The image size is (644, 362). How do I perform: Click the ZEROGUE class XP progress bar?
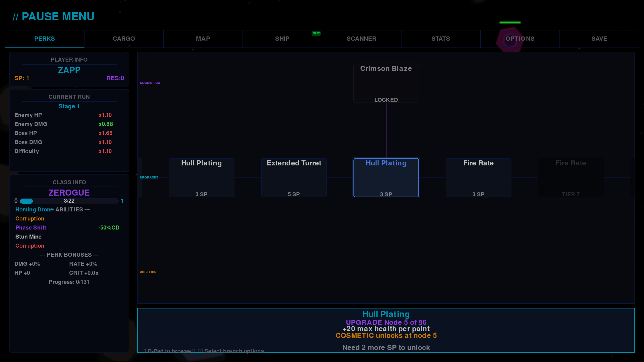coord(69,201)
